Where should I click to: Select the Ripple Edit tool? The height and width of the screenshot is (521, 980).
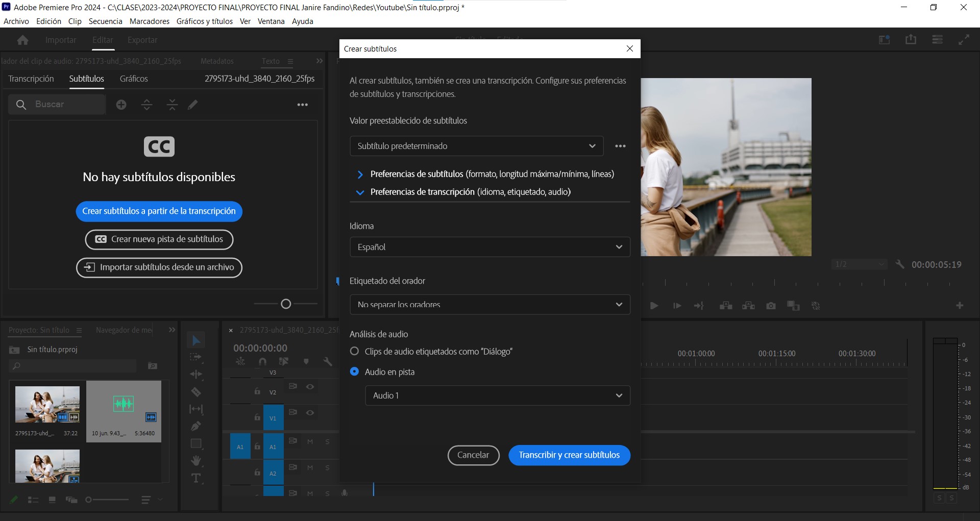(x=196, y=375)
